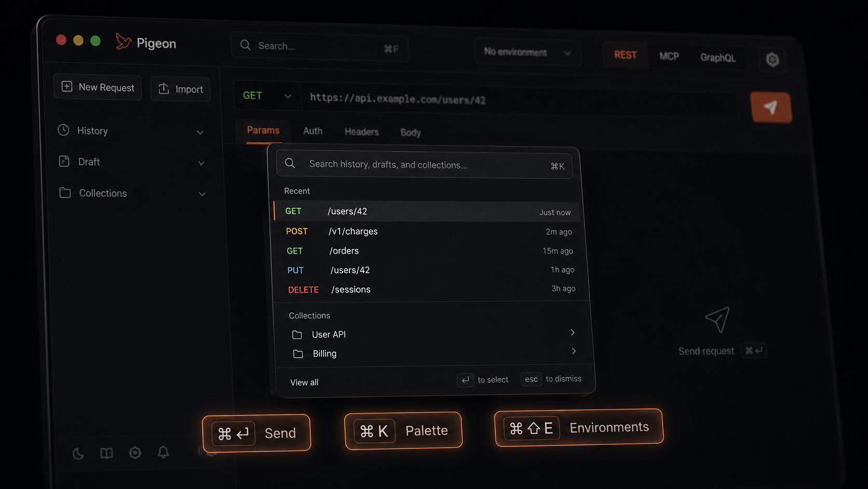Screen dimensions: 868x489
Task: Focus the search history, drafts, collections field
Action: click(x=425, y=165)
